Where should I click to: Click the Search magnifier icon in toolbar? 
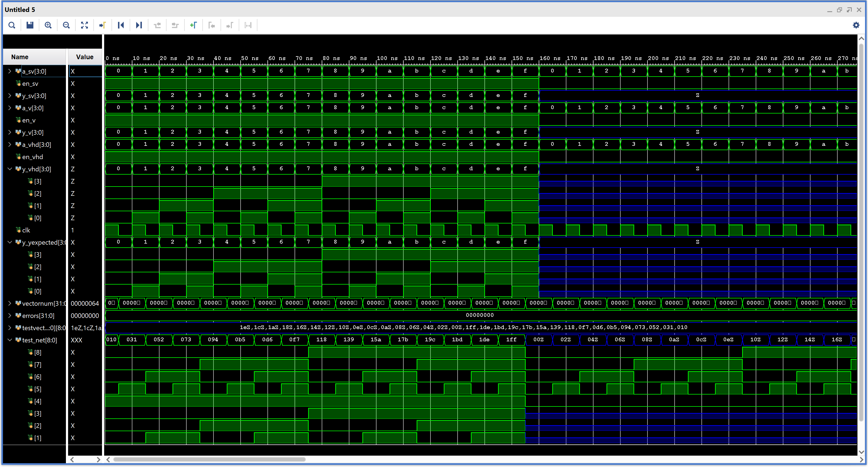pyautogui.click(x=12, y=25)
